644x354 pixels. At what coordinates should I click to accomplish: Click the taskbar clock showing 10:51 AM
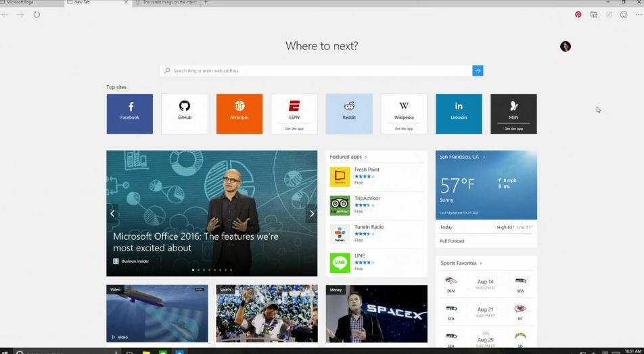[x=632, y=351]
